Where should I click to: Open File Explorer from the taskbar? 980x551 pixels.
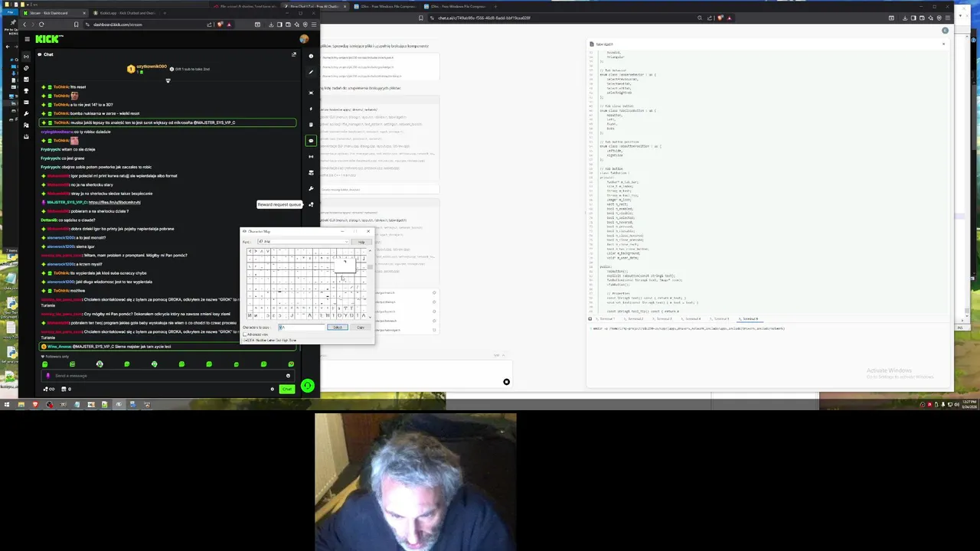click(x=21, y=404)
